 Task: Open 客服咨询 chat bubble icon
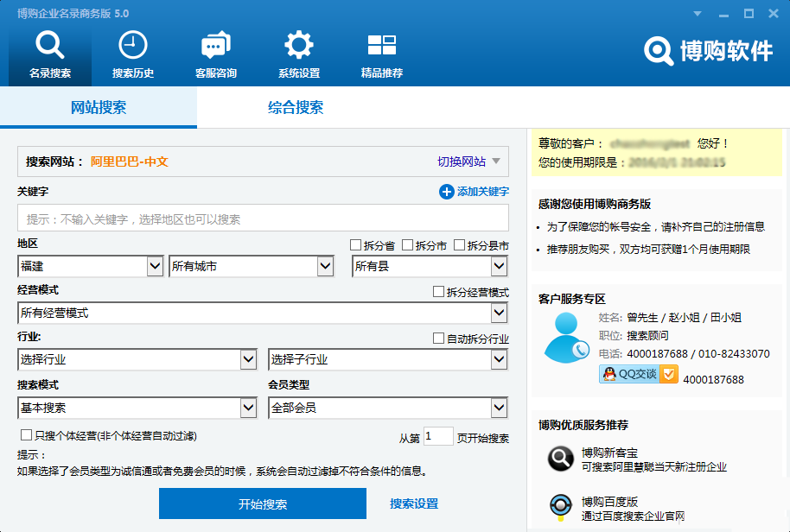(215, 47)
